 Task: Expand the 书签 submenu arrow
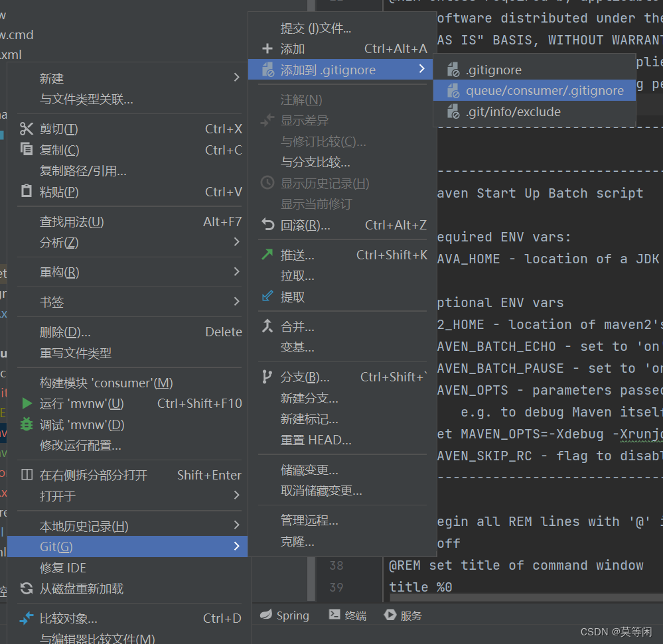point(236,302)
